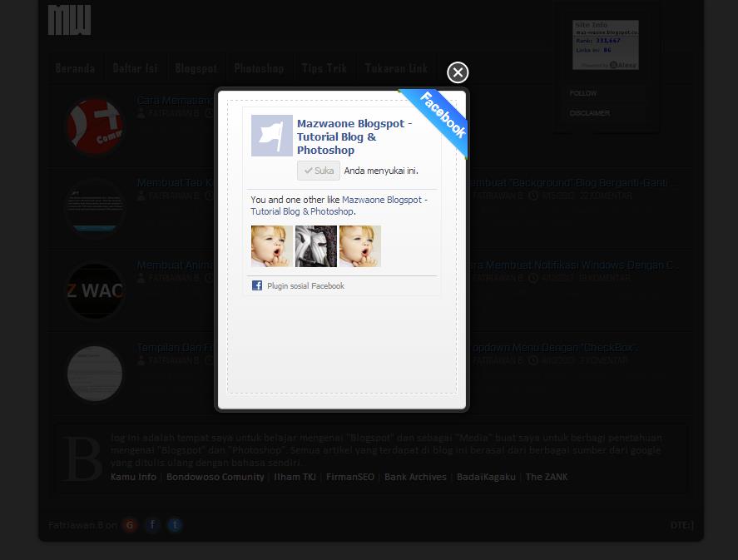Image resolution: width=738 pixels, height=560 pixels.
Task: Click the Facebook logo icon beside Plugin sosial
Action: [257, 285]
